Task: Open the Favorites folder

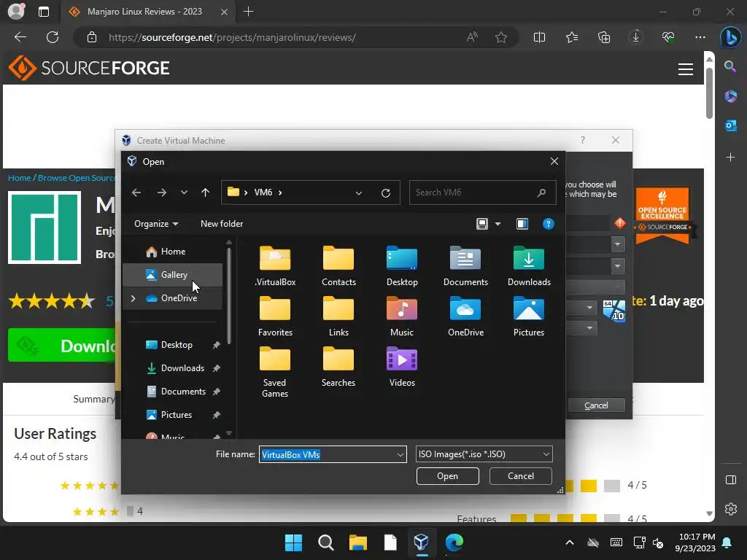Action: (275, 316)
